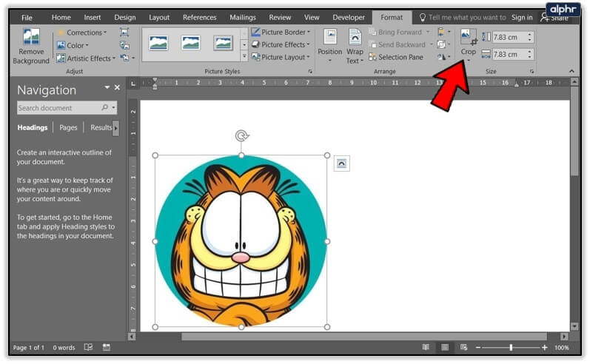Expand the Reset Picture dropdown arrow

pos(133,58)
